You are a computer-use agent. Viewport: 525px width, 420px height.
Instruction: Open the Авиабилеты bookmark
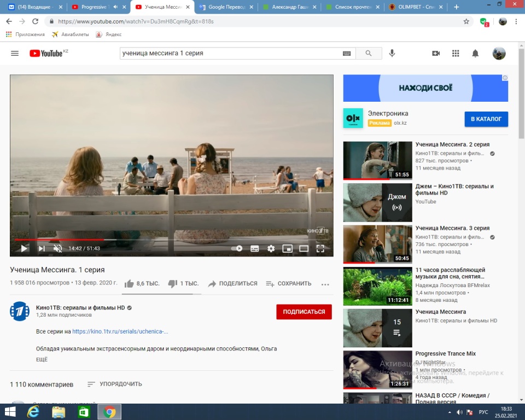click(71, 34)
